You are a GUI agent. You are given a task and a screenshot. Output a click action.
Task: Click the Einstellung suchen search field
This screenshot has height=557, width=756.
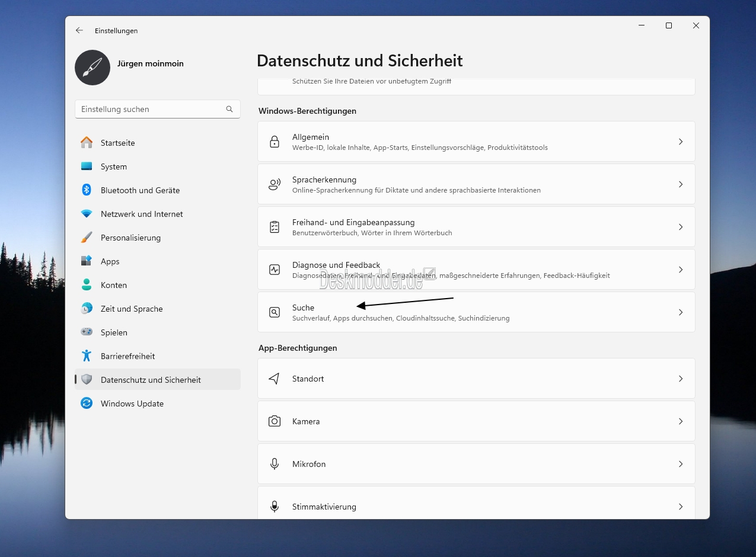click(158, 109)
